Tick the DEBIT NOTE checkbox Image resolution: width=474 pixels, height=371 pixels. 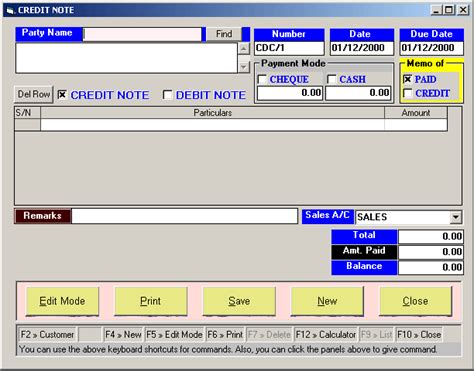(167, 95)
